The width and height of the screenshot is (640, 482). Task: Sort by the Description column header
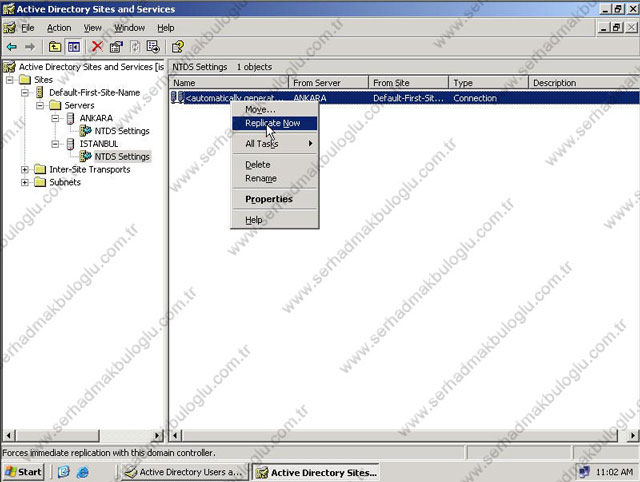tap(584, 83)
